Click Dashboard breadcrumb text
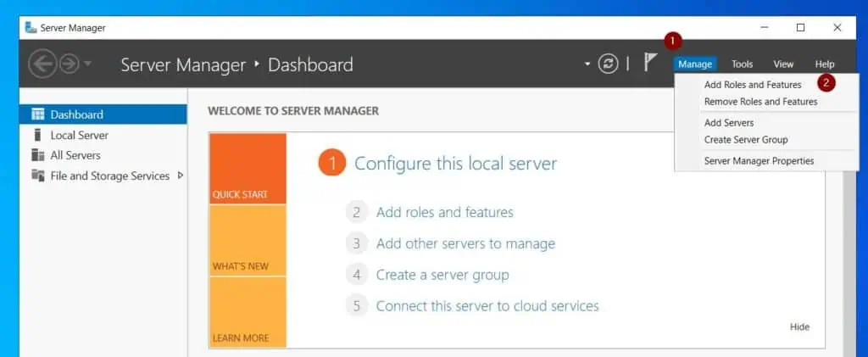This screenshot has height=357, width=868. 310,64
